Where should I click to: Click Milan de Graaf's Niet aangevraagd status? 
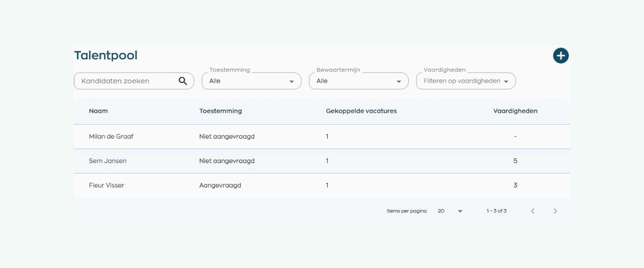coord(227,136)
